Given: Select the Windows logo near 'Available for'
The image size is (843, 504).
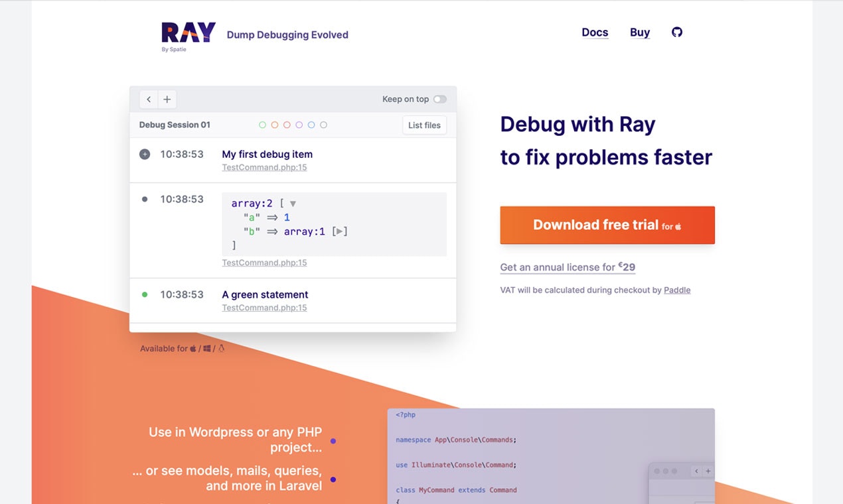Looking at the screenshot, I should tap(206, 347).
